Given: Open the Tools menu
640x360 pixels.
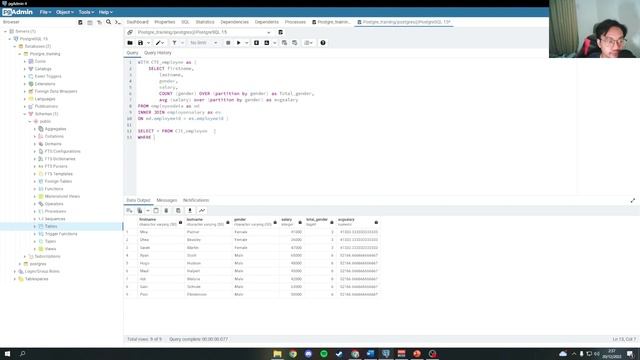Looking at the screenshot, I should pyautogui.click(x=86, y=12).
